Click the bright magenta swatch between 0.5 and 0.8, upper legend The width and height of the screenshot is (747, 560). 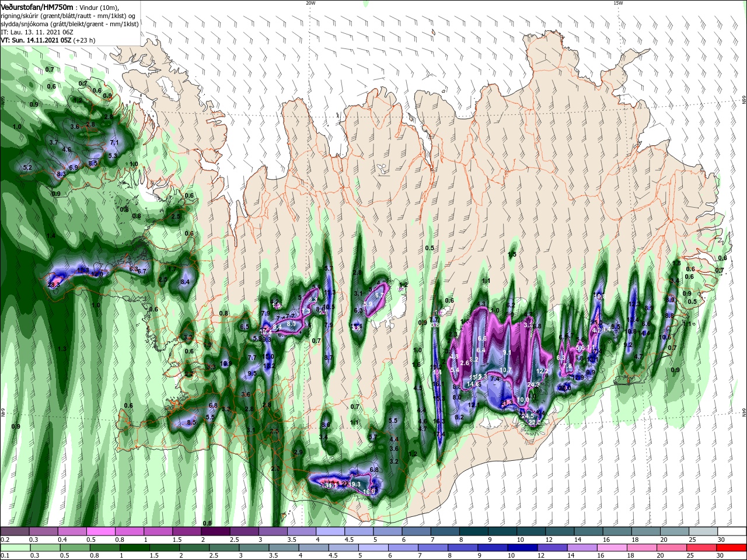coord(100,531)
